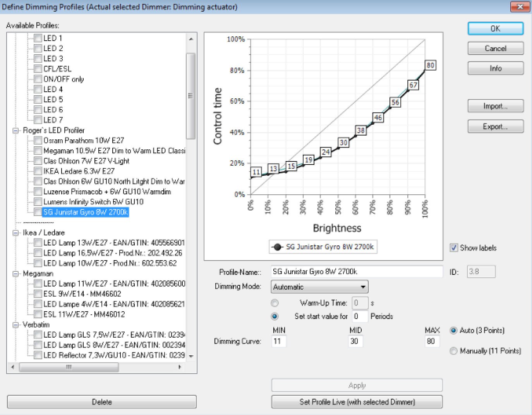Click the Import... button

click(x=495, y=106)
